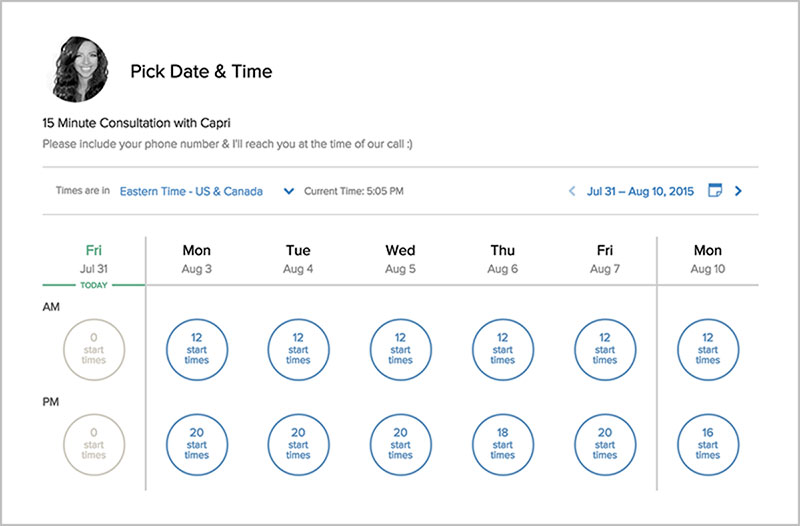The image size is (800, 526).
Task: Select Eastern Time - US & Canada
Action: [191, 191]
